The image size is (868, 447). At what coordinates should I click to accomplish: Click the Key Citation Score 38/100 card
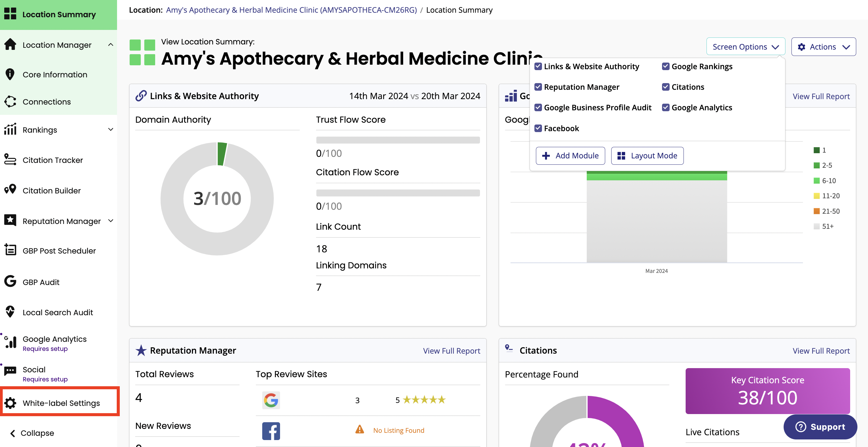click(x=768, y=391)
